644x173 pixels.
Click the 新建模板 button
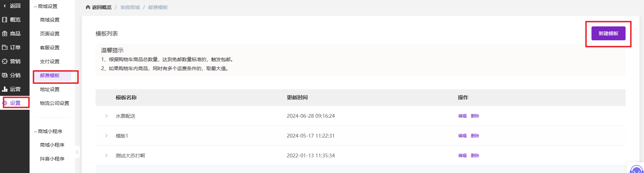(x=608, y=33)
